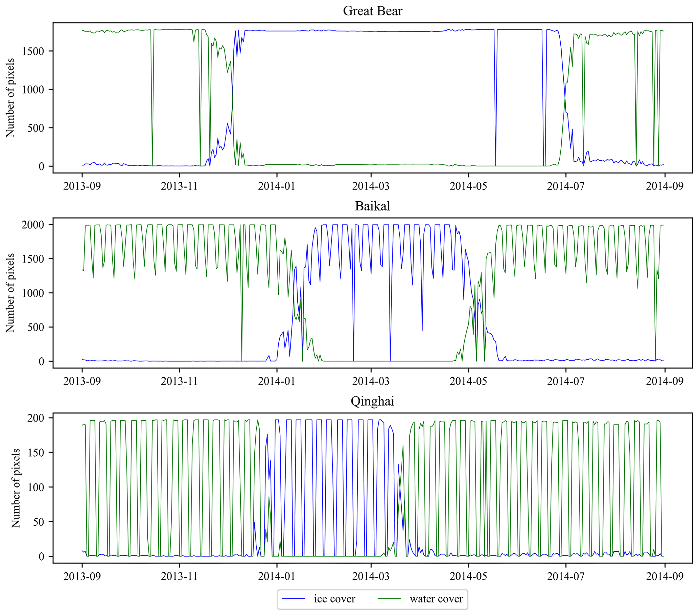
Task: Click the Baikal chart title
Action: point(372,206)
